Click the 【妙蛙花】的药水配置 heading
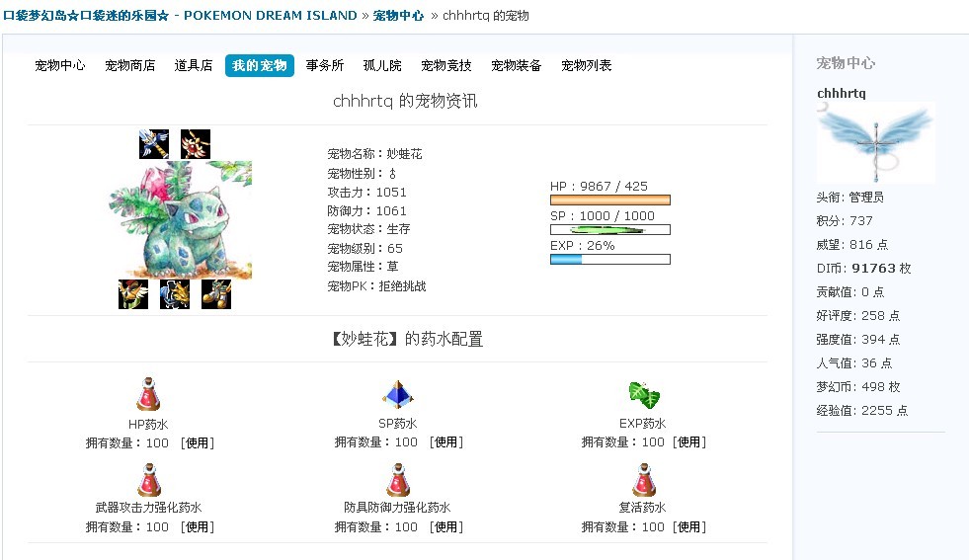The height and width of the screenshot is (560, 969). pos(406,339)
